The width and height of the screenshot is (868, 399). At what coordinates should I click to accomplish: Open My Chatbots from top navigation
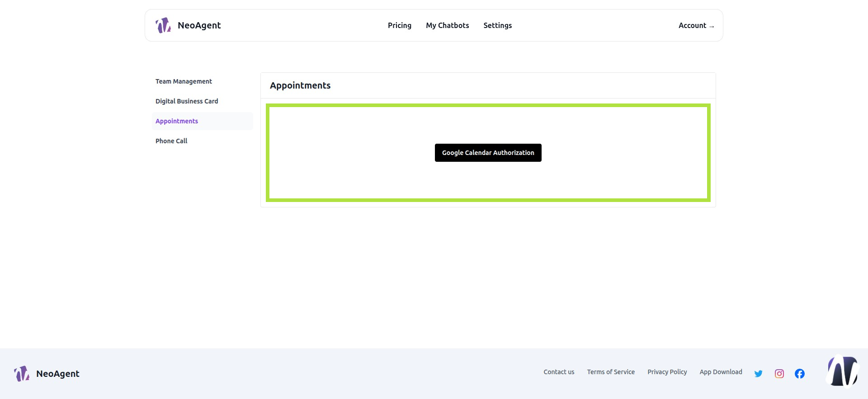pyautogui.click(x=448, y=25)
